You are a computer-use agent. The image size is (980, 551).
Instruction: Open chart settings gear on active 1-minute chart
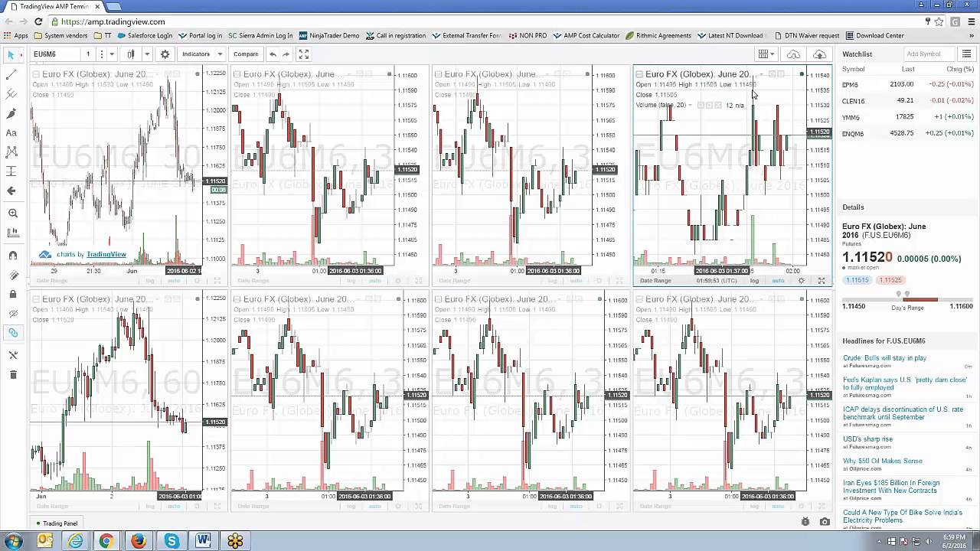tap(802, 281)
